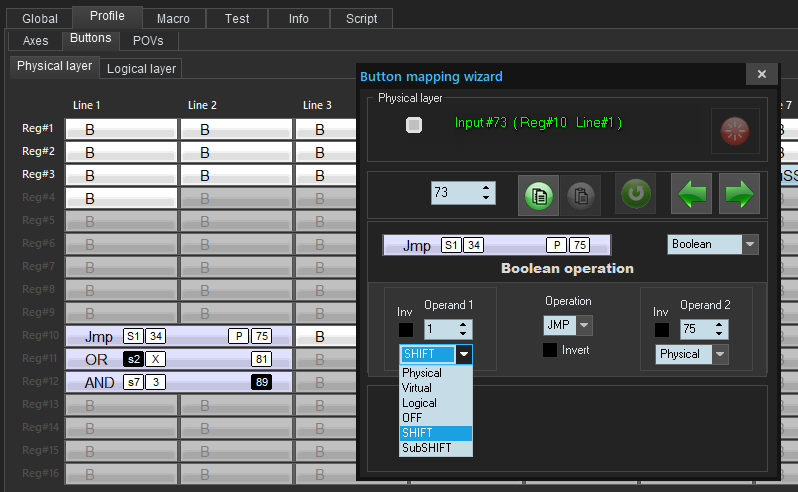
Task: Switch to the Profile tab
Action: (107, 16)
